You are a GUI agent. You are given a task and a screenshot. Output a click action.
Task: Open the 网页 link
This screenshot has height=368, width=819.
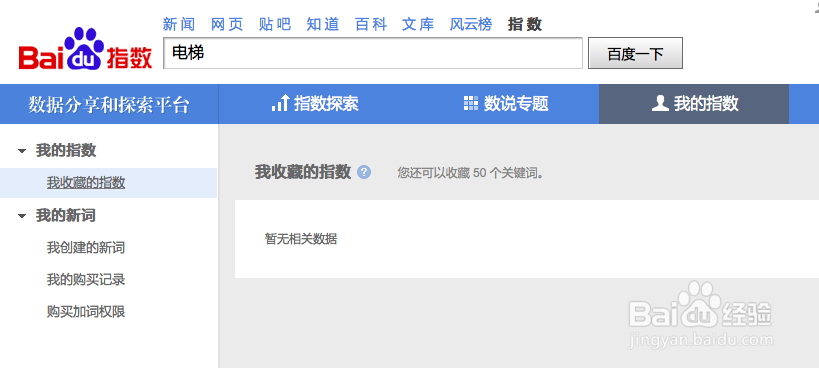(x=227, y=24)
